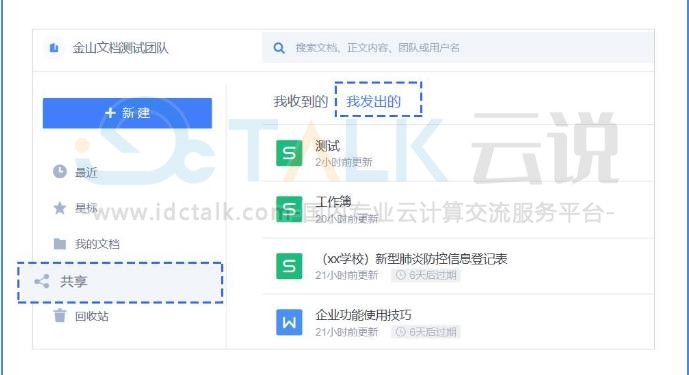Switch to the 我收到的 tab
689x375 pixels.
(301, 102)
